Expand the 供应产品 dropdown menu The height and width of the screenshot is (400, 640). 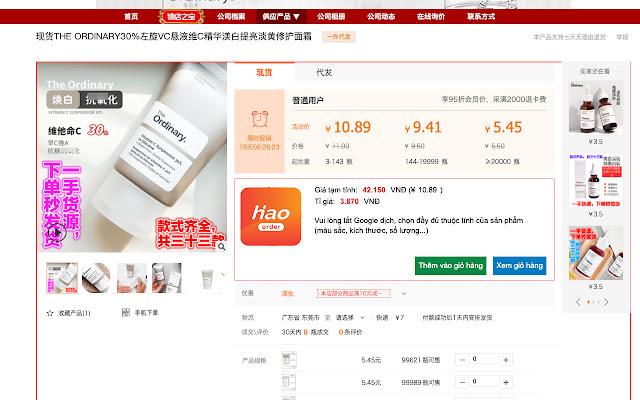point(281,17)
